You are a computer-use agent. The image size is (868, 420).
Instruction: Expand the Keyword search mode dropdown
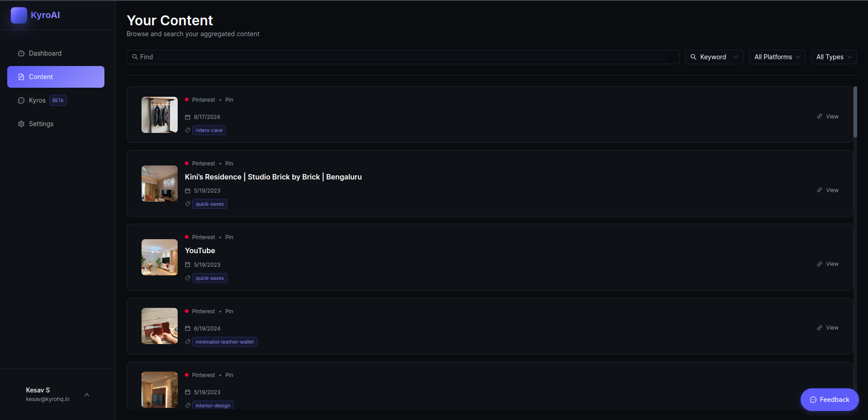[x=714, y=57]
